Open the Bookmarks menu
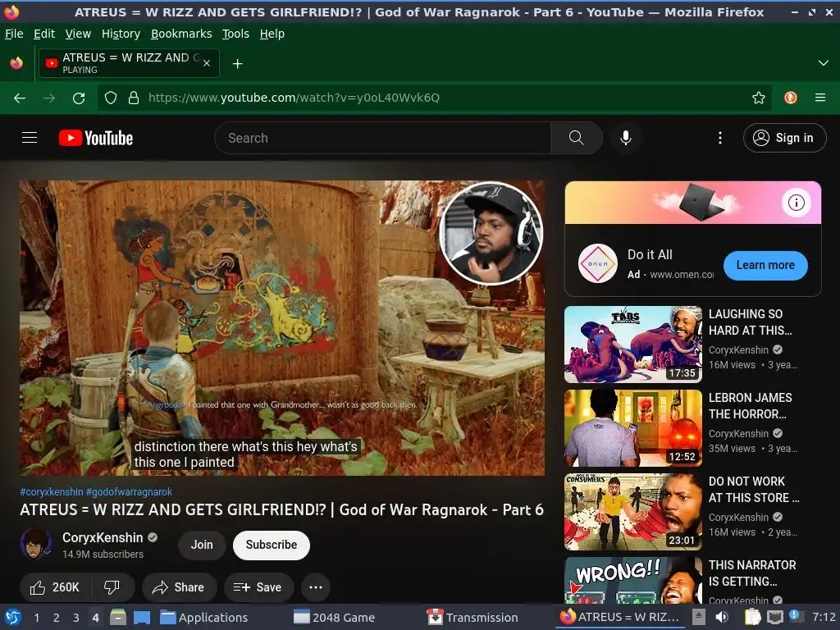The width and height of the screenshot is (840, 630). tap(181, 34)
